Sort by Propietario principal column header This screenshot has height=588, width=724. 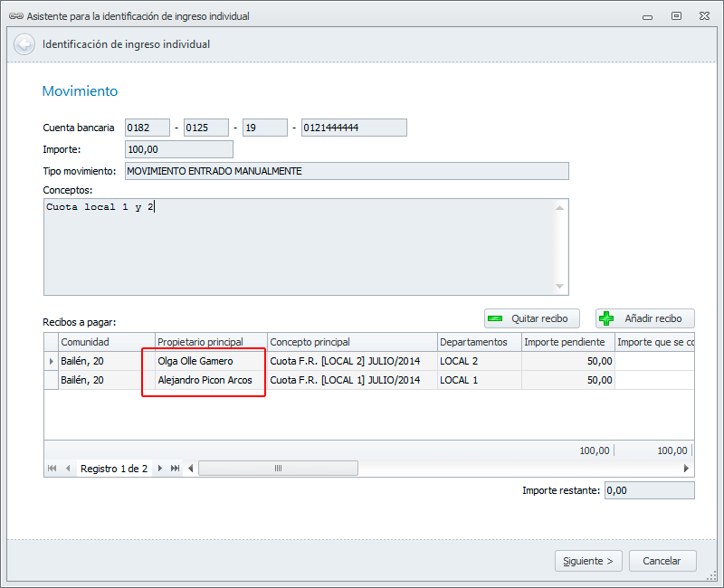(x=211, y=342)
